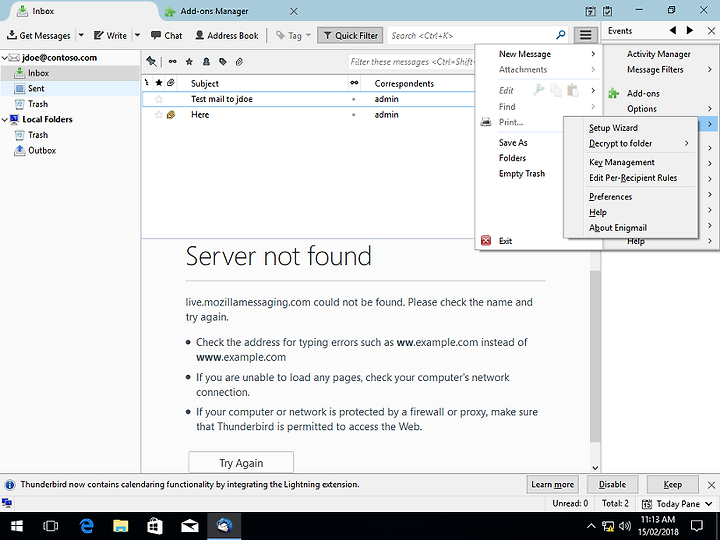Screen dimensions: 720x540
Task: Click thread column header icon
Action: pos(146,83)
